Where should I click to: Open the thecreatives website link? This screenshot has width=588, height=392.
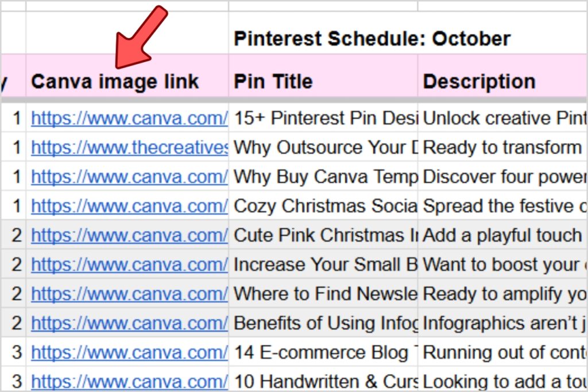click(x=129, y=148)
